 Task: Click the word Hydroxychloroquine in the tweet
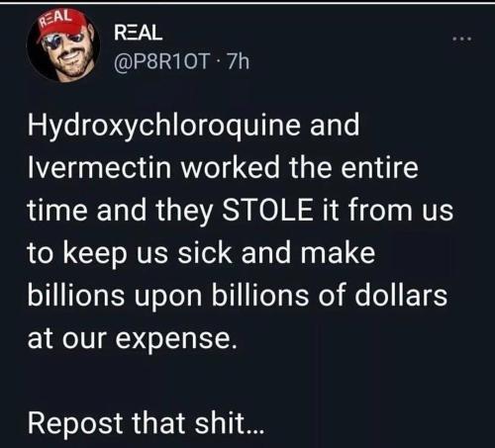click(164, 127)
